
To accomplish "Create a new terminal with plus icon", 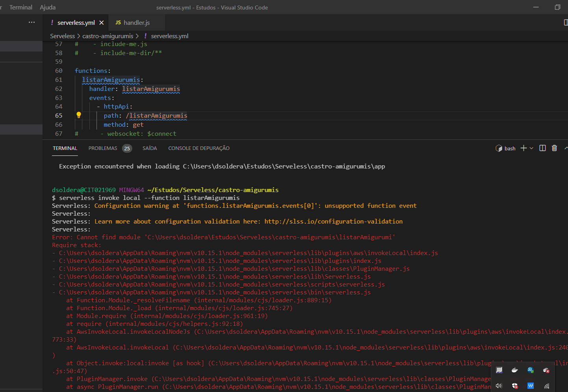I will [x=524, y=148].
